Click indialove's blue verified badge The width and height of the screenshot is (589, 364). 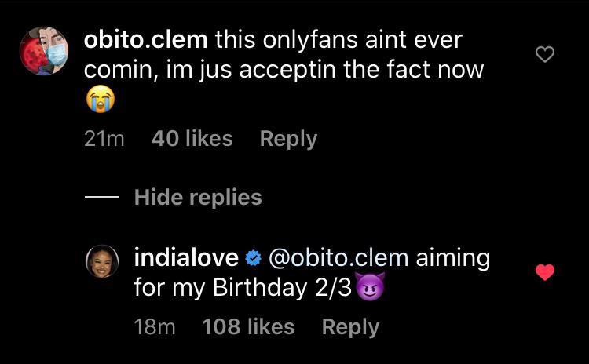253,258
